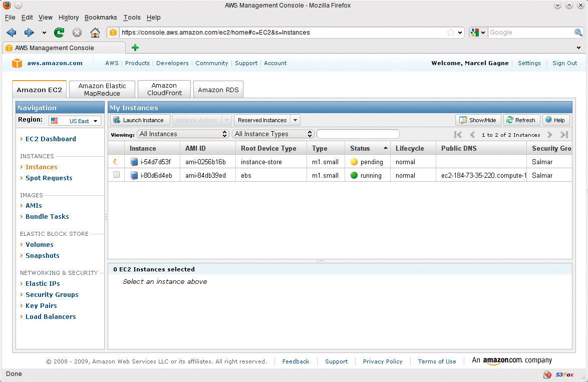Sort by the AMI ID column header

pos(208,148)
